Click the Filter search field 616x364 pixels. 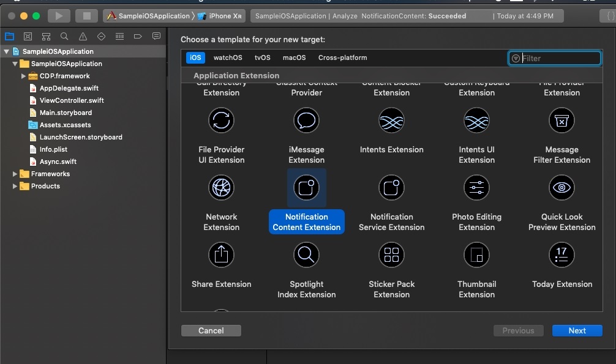point(558,58)
